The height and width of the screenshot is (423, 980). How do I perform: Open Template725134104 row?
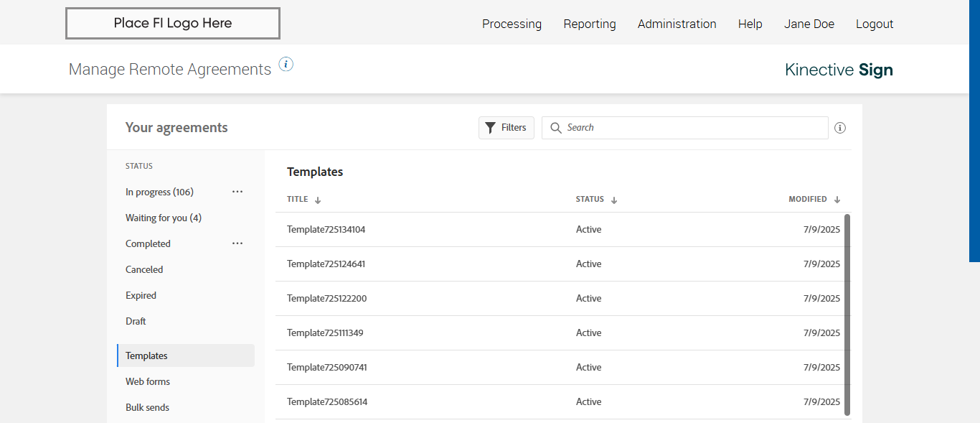[326, 230]
